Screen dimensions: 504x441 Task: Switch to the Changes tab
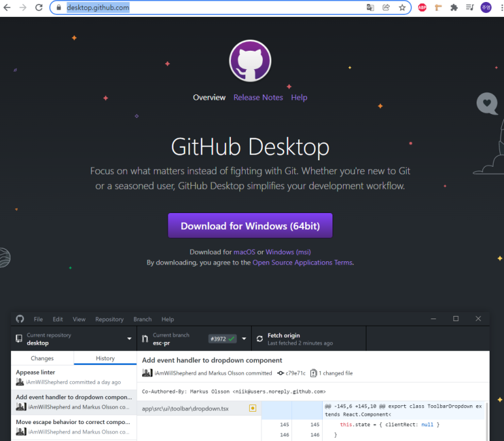pos(42,358)
